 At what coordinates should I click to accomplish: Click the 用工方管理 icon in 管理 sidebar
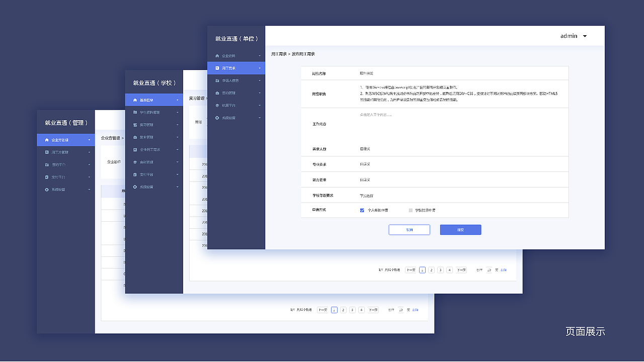47,152
